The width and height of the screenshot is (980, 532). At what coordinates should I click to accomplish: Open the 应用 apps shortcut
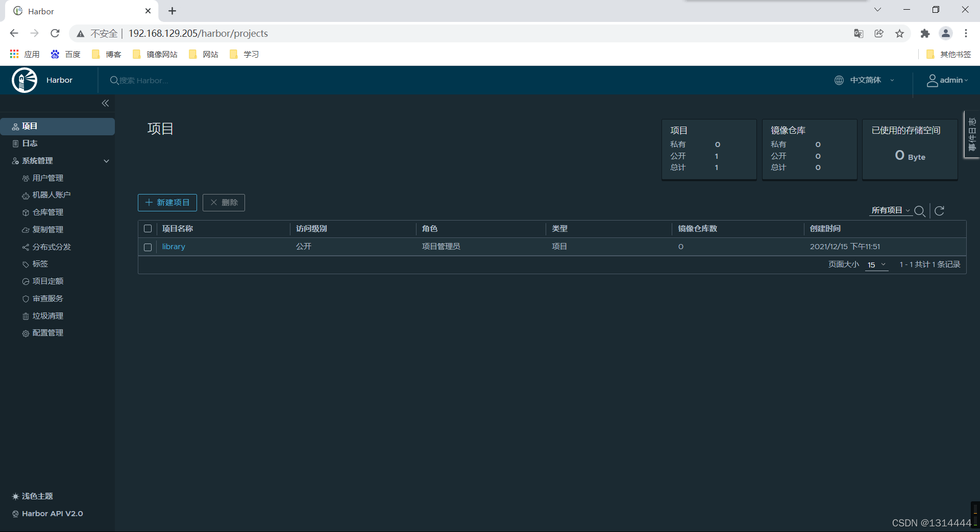[24, 54]
